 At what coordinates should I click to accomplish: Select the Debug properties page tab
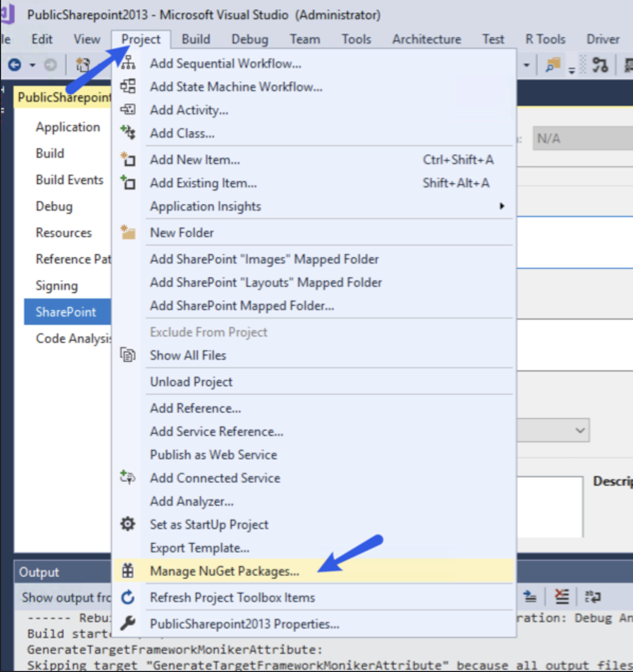pyautogui.click(x=68, y=206)
